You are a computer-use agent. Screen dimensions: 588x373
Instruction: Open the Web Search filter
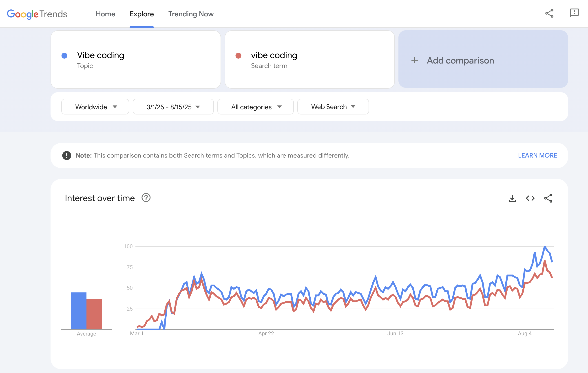333,107
